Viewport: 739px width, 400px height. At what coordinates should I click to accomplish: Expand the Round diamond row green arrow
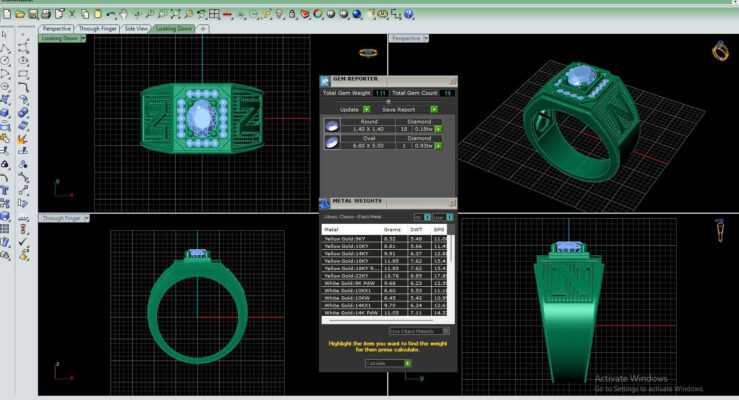coord(438,129)
